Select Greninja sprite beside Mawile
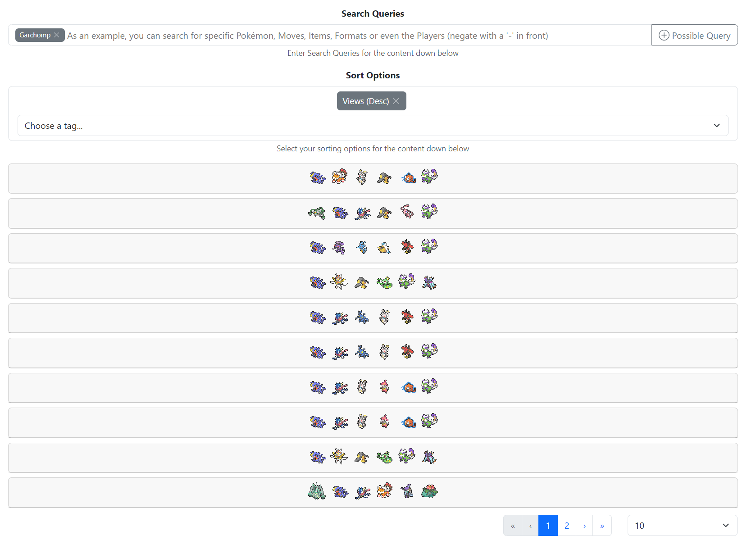 pyautogui.click(x=363, y=213)
